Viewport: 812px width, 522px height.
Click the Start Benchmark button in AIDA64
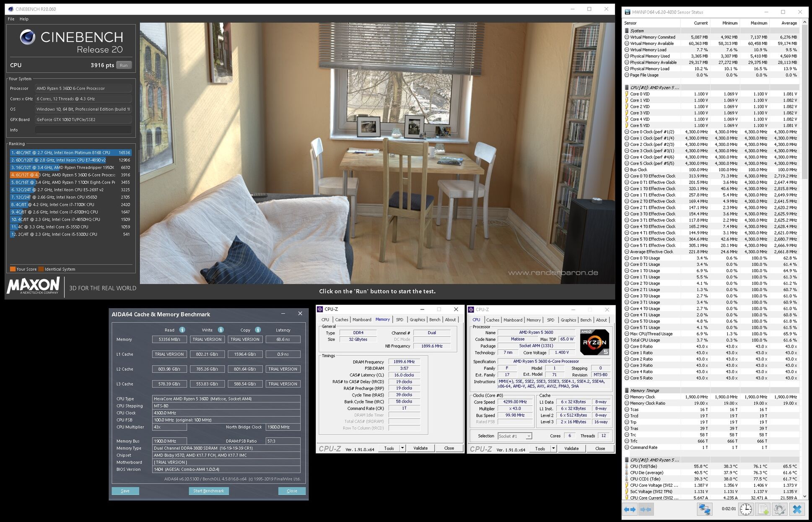[x=208, y=491]
